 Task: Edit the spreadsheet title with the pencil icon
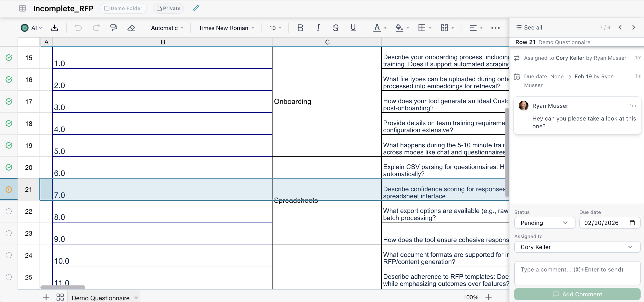coord(195,8)
